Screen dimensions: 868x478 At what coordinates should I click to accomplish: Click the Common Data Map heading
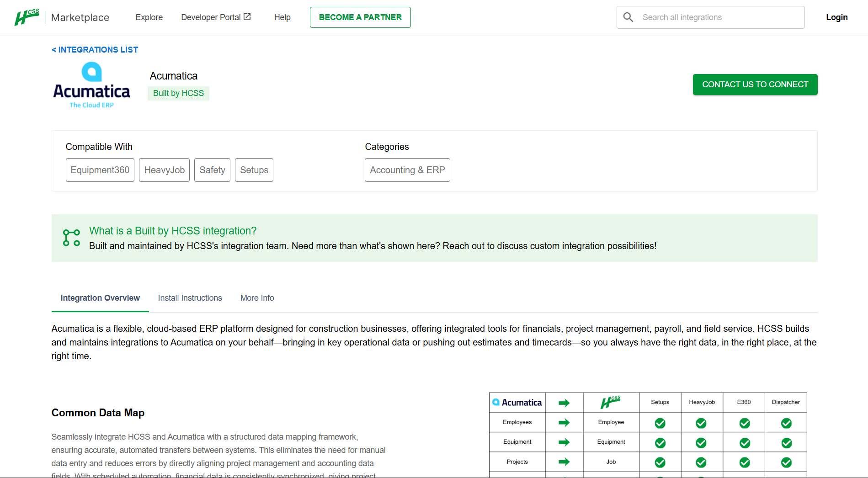tap(98, 413)
